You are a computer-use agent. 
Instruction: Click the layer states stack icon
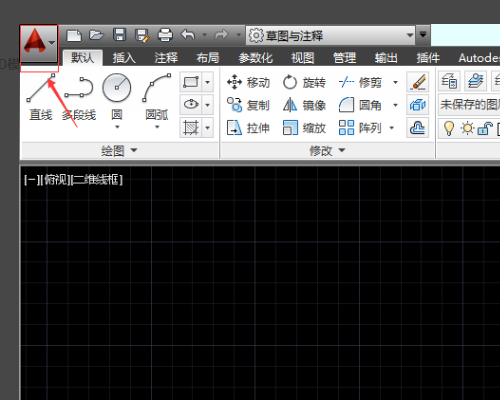(x=476, y=81)
